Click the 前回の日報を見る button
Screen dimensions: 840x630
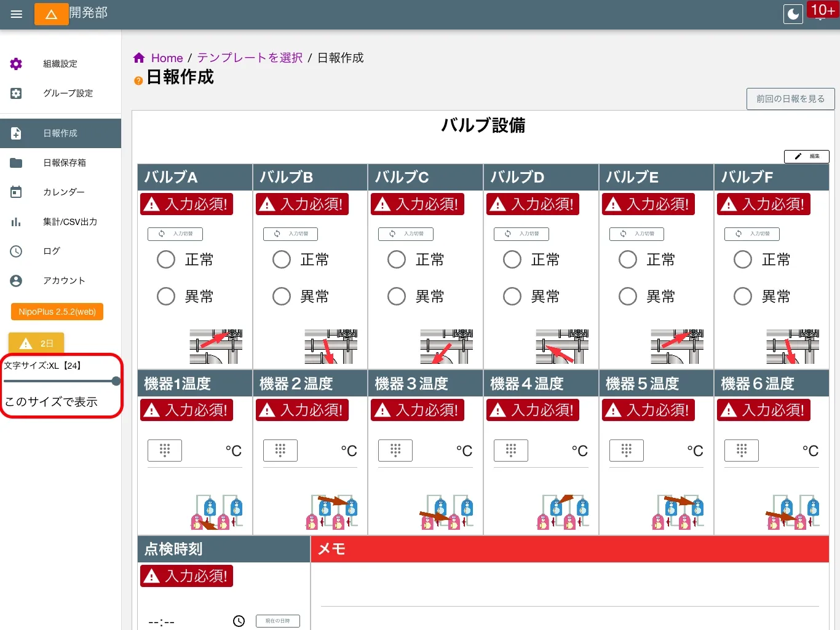click(x=790, y=99)
